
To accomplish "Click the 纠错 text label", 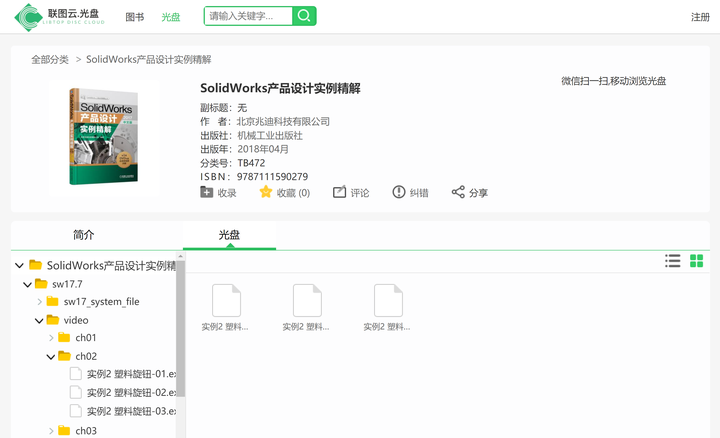I will (419, 193).
